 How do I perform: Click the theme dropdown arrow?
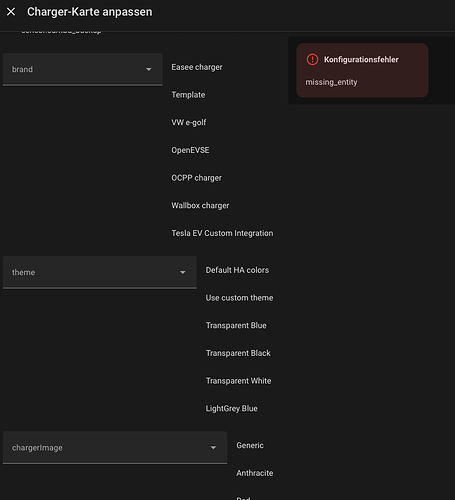pyautogui.click(x=183, y=272)
